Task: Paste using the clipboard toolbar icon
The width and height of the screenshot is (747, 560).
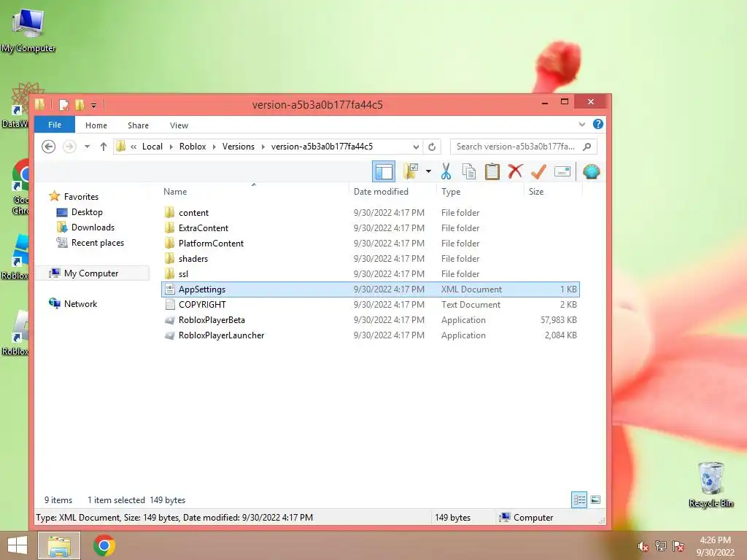Action: click(x=492, y=171)
